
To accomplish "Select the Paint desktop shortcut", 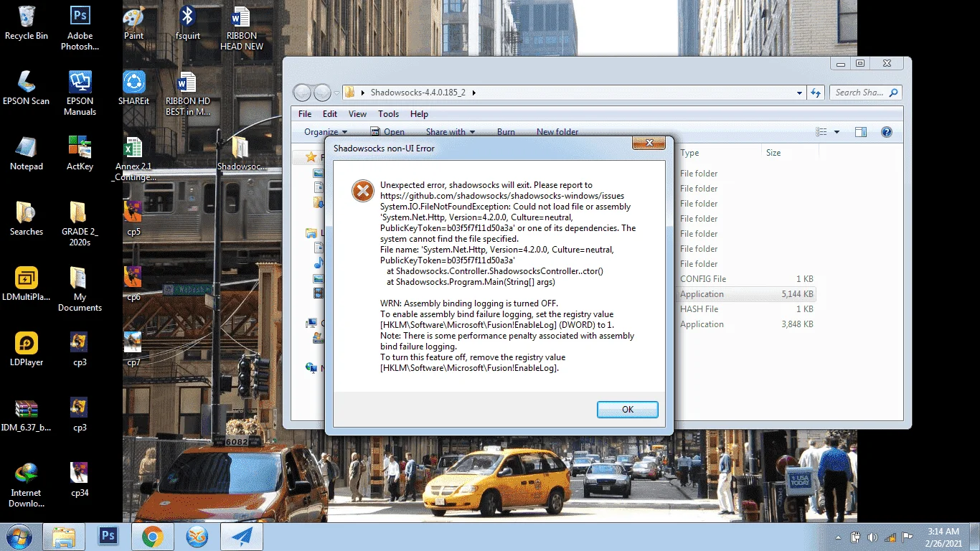I will (x=133, y=23).
